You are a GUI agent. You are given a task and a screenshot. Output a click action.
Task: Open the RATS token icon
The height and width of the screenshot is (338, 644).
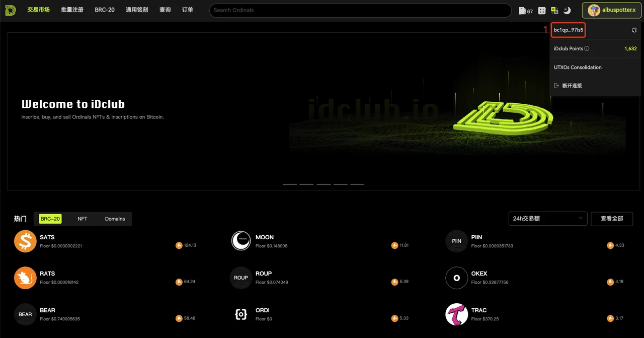click(25, 278)
